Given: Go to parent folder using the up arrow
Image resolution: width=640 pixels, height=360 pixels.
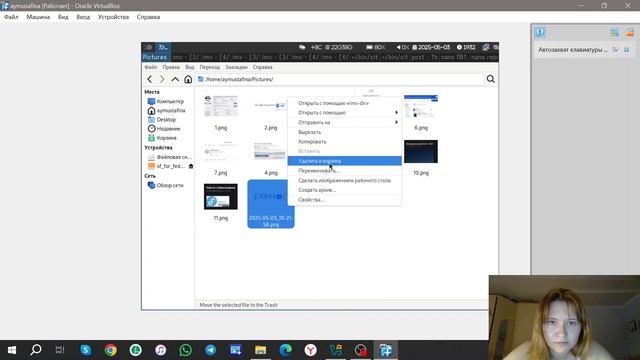Looking at the screenshot, I should [175, 79].
